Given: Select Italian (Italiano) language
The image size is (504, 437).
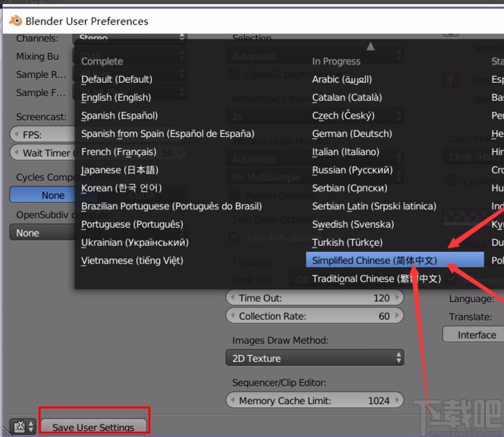Looking at the screenshot, I should click(x=345, y=152).
